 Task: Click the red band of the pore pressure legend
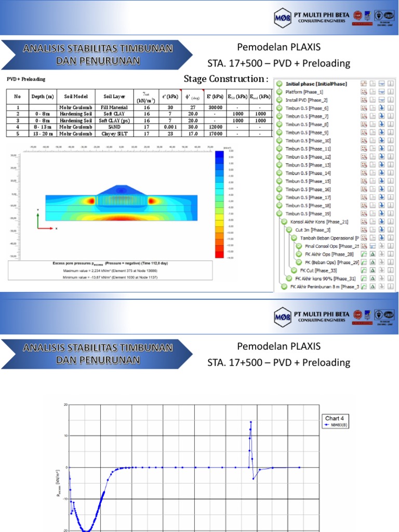tap(220, 255)
